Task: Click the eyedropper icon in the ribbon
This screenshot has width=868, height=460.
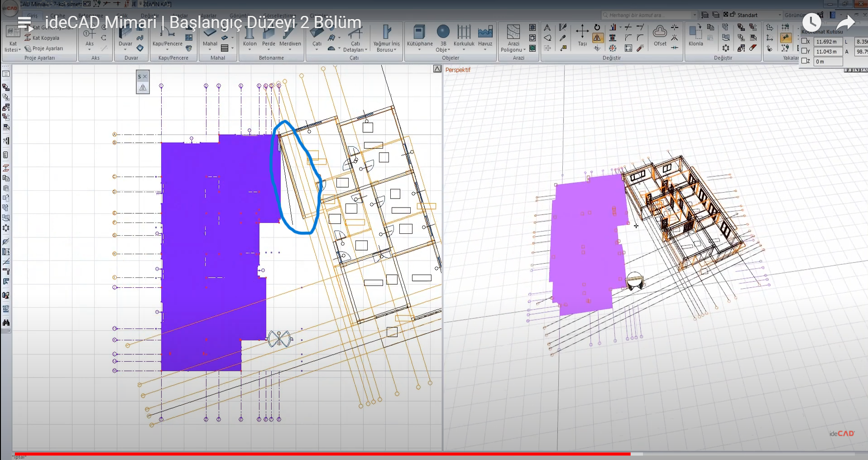Action: tap(563, 38)
